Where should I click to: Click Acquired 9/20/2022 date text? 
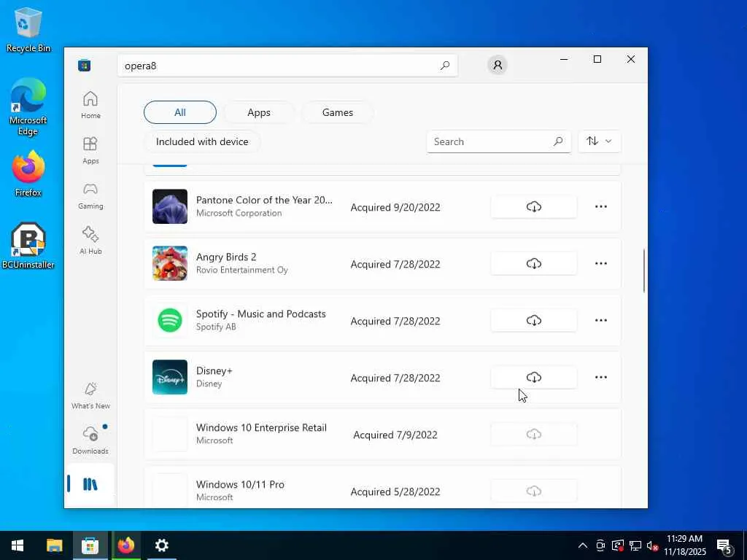pyautogui.click(x=395, y=207)
